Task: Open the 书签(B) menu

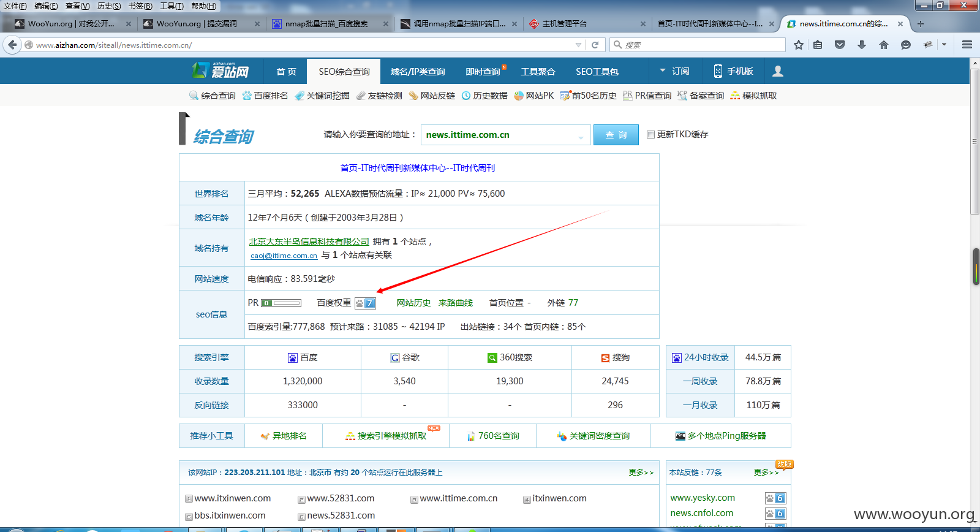Action: (x=140, y=6)
